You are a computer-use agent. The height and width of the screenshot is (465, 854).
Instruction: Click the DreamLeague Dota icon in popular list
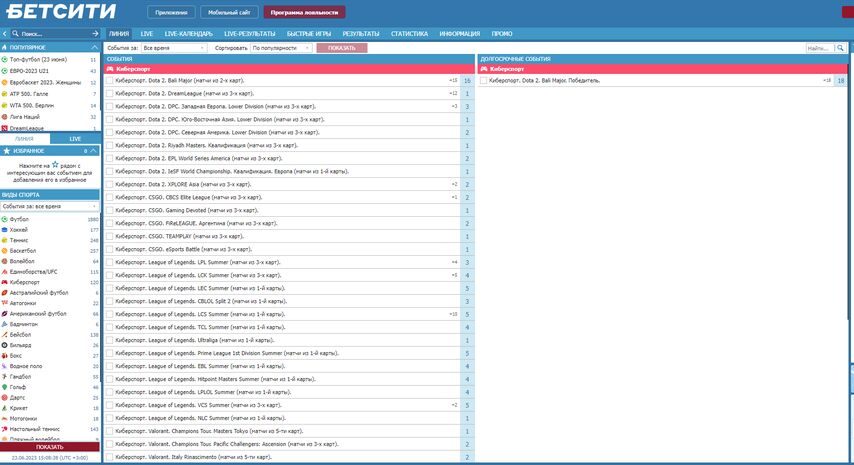tap(4, 129)
